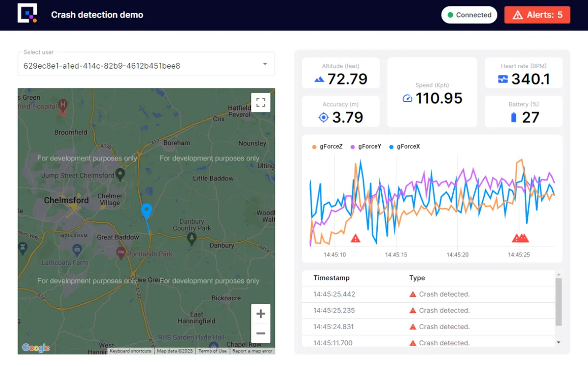The image size is (588, 366).
Task: Toggle the gForceY series in the legend
Action: 366,146
